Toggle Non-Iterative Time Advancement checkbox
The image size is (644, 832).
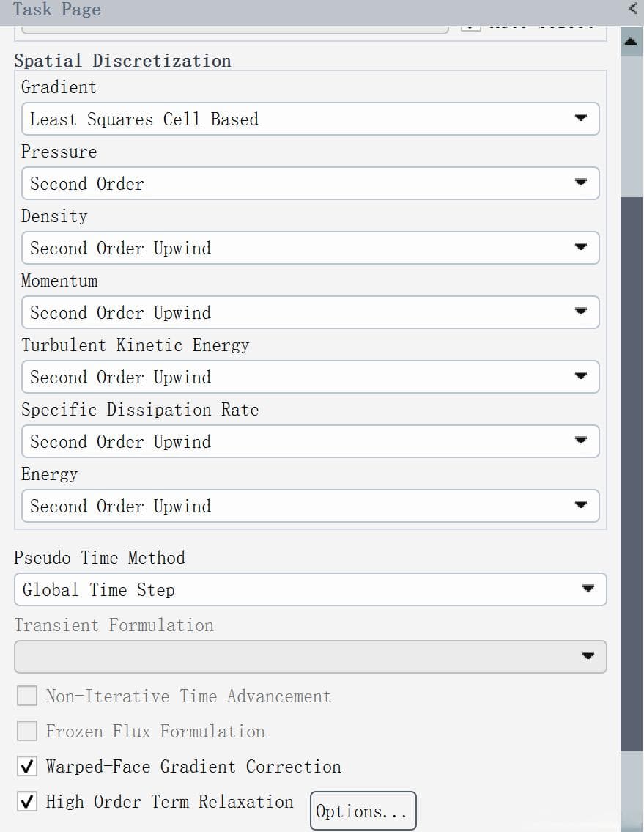pos(27,696)
